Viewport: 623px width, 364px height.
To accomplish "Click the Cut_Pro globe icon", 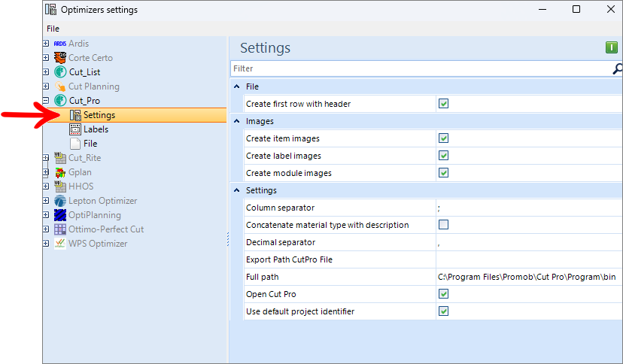I will [60, 101].
